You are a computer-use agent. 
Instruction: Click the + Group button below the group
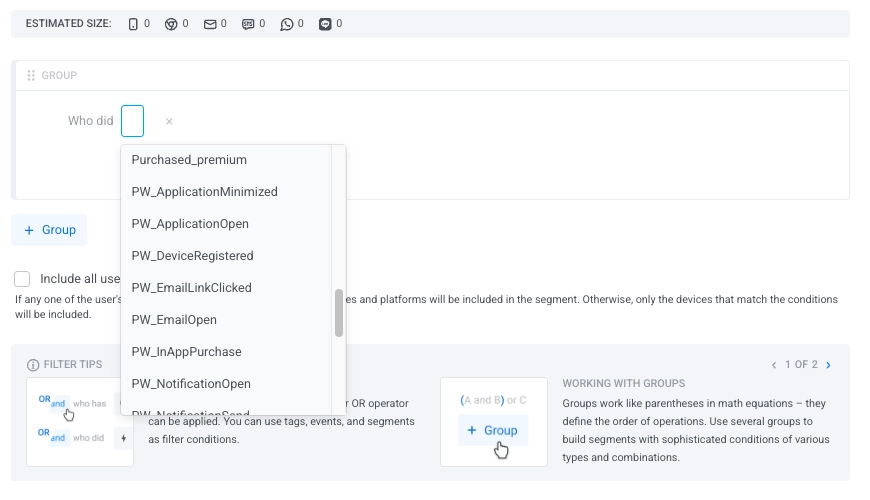[x=49, y=230]
